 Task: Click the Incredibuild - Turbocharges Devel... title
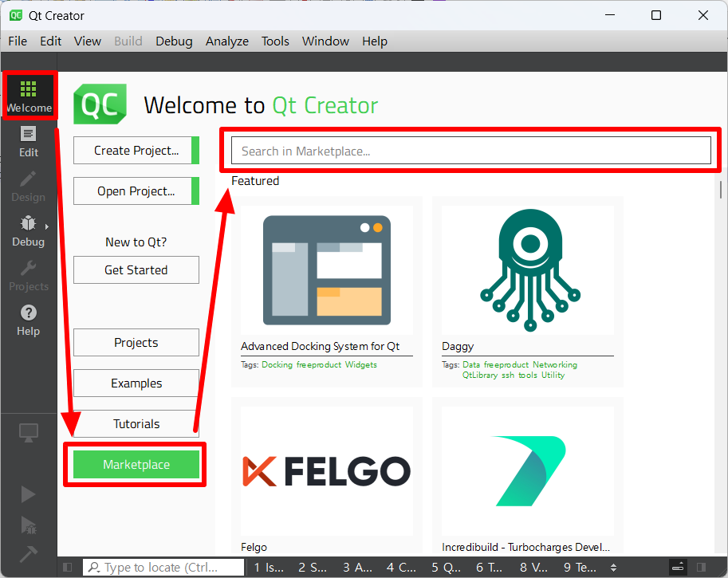click(x=525, y=548)
